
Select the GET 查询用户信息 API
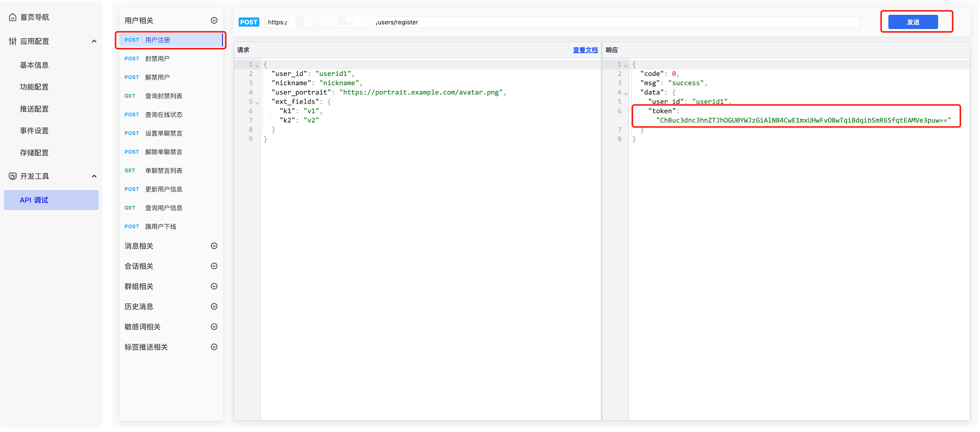point(164,208)
